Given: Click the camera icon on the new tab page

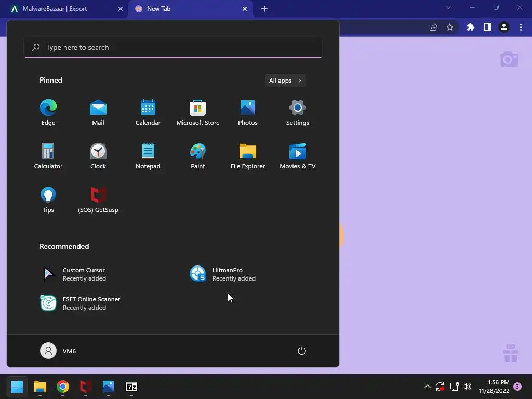Looking at the screenshot, I should tap(509, 59).
